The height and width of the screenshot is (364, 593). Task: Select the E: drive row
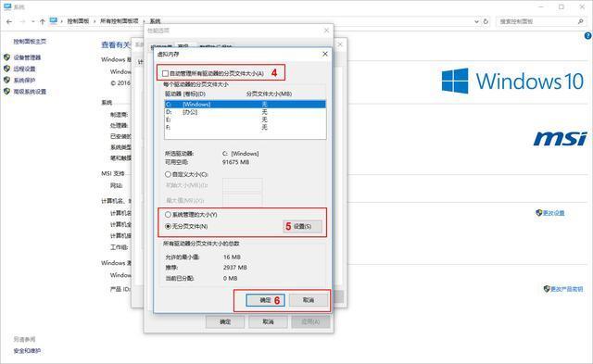(245, 119)
